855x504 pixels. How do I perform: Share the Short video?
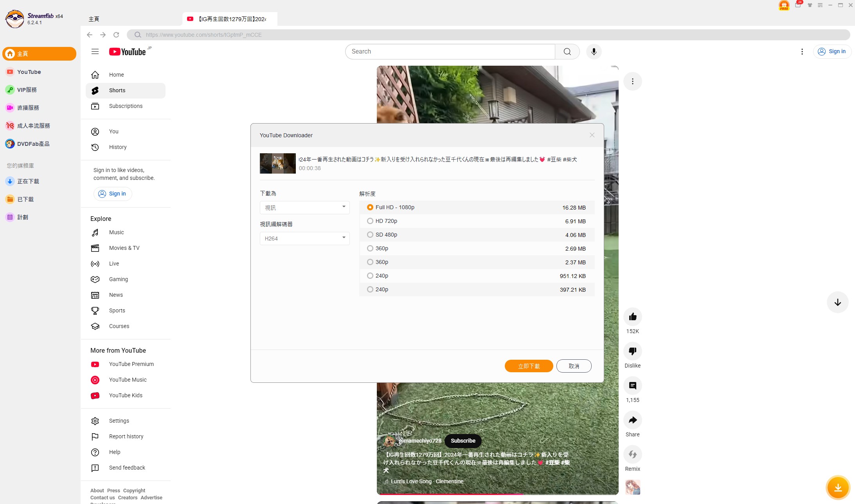point(632,420)
